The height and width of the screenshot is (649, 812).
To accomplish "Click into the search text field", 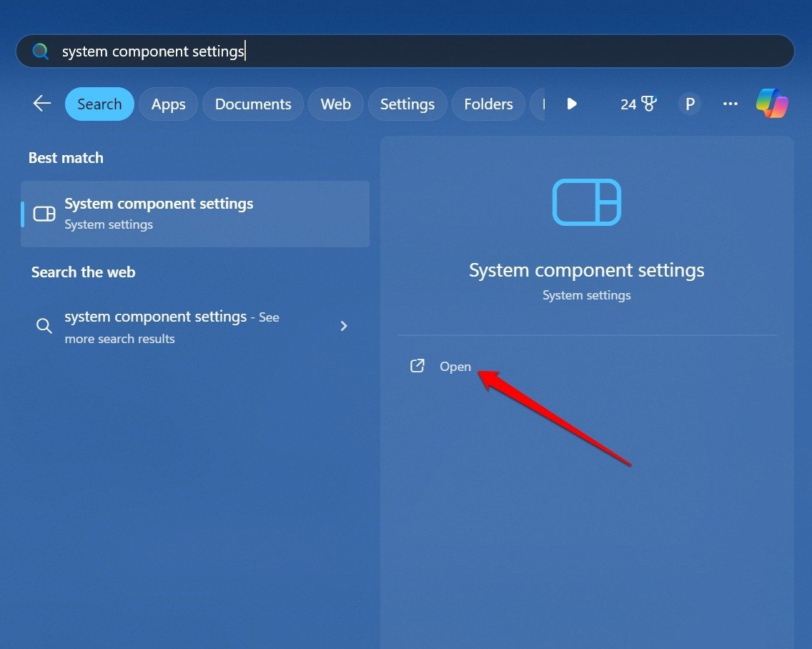I will point(405,51).
